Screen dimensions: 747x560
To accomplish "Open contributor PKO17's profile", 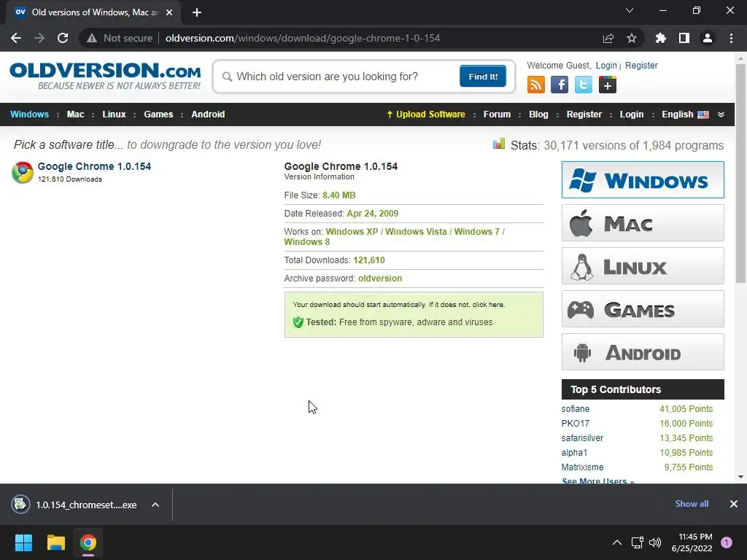I will pyautogui.click(x=575, y=424).
